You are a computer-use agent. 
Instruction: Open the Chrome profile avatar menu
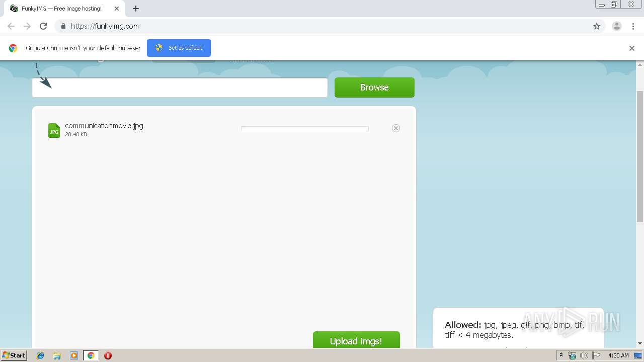pyautogui.click(x=616, y=26)
